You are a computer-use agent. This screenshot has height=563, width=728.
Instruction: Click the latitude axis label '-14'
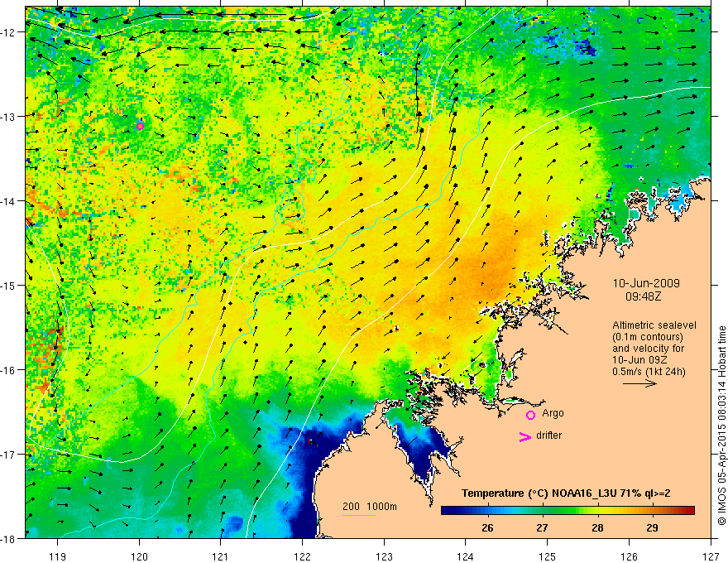tap(9, 201)
